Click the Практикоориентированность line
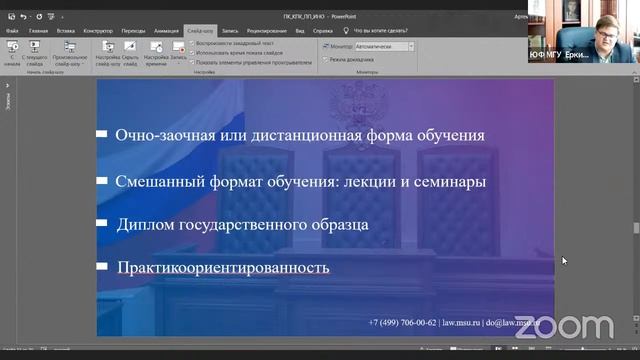 223,268
